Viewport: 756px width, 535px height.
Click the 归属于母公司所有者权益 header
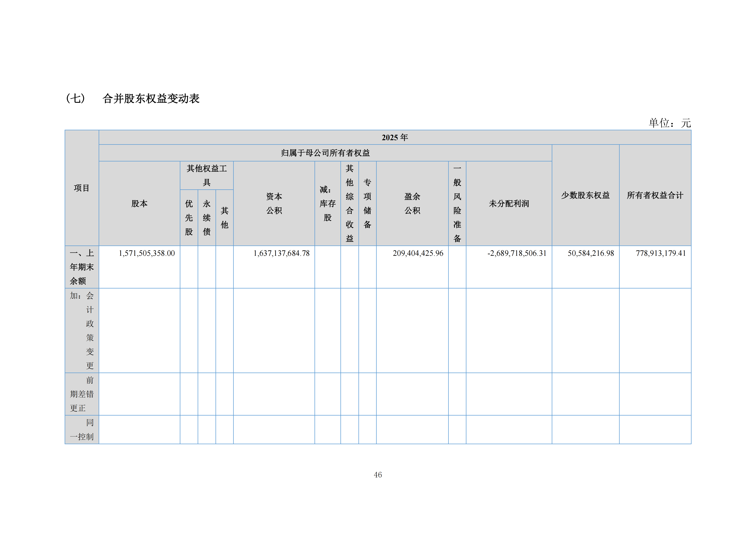click(325, 153)
